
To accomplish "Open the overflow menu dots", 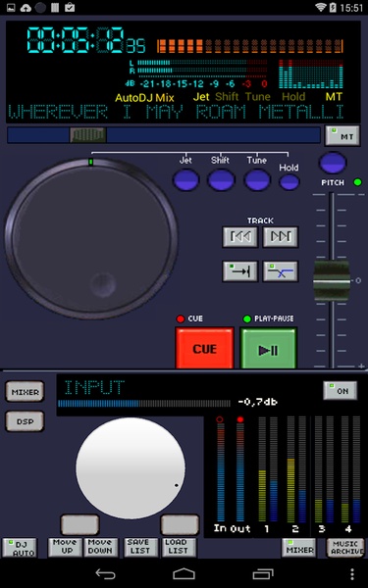I will [352, 573].
